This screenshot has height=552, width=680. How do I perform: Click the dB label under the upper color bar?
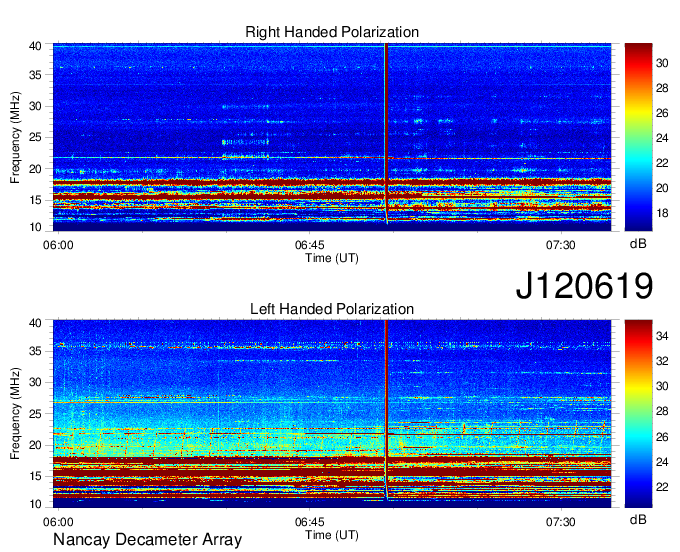pos(638,244)
